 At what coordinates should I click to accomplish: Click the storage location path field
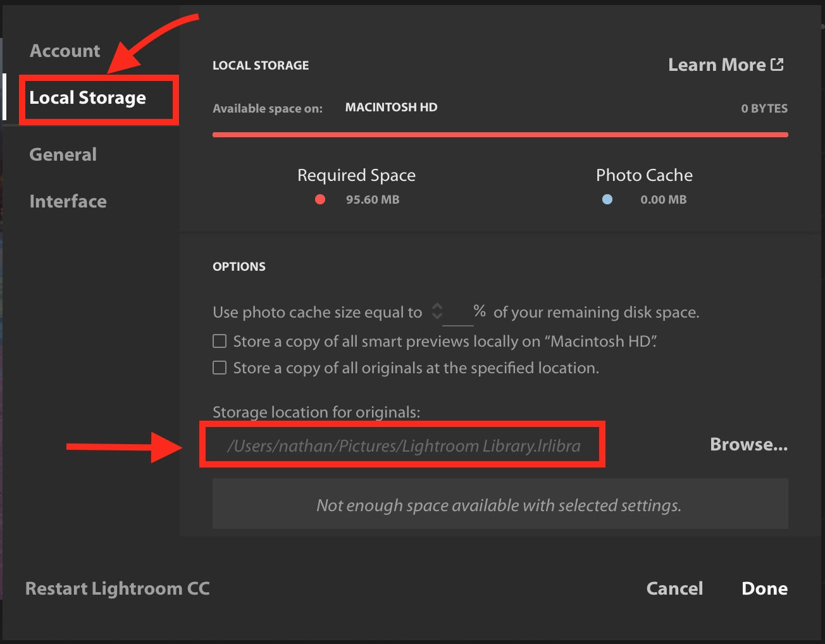[x=403, y=446]
